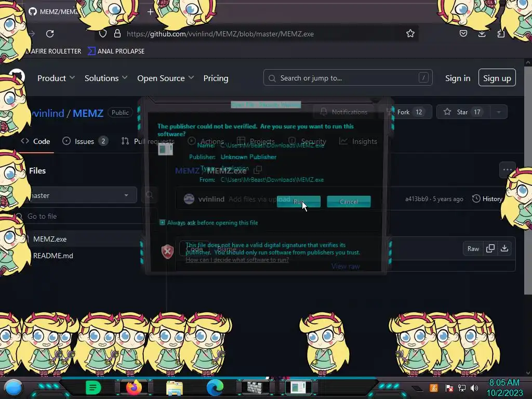Click the Sign up button
The image size is (532, 399).
click(497, 78)
